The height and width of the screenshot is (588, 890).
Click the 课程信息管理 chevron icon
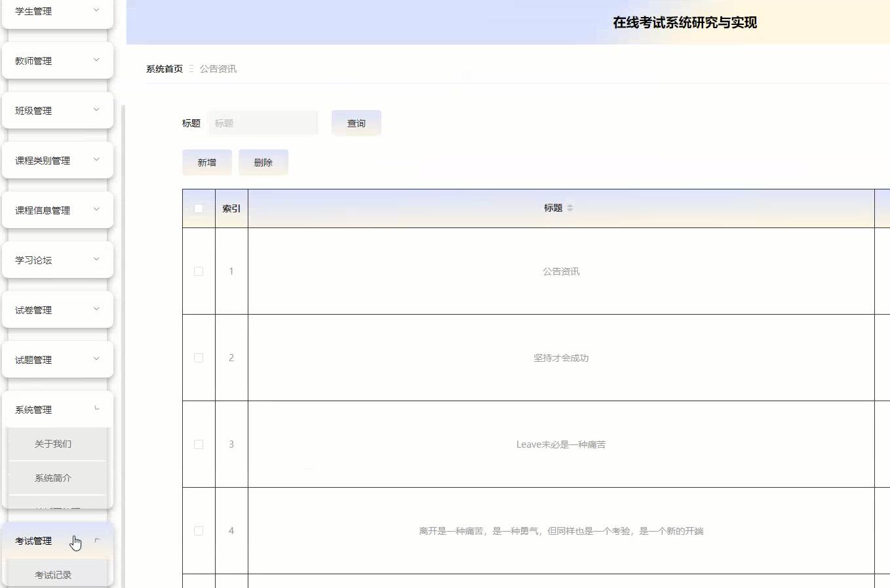(x=96, y=209)
